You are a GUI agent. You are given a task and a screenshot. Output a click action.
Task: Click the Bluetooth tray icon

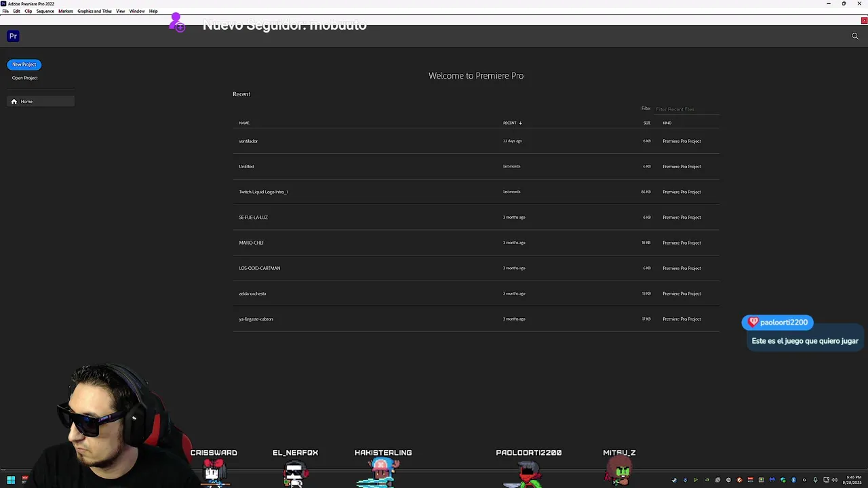click(x=793, y=480)
